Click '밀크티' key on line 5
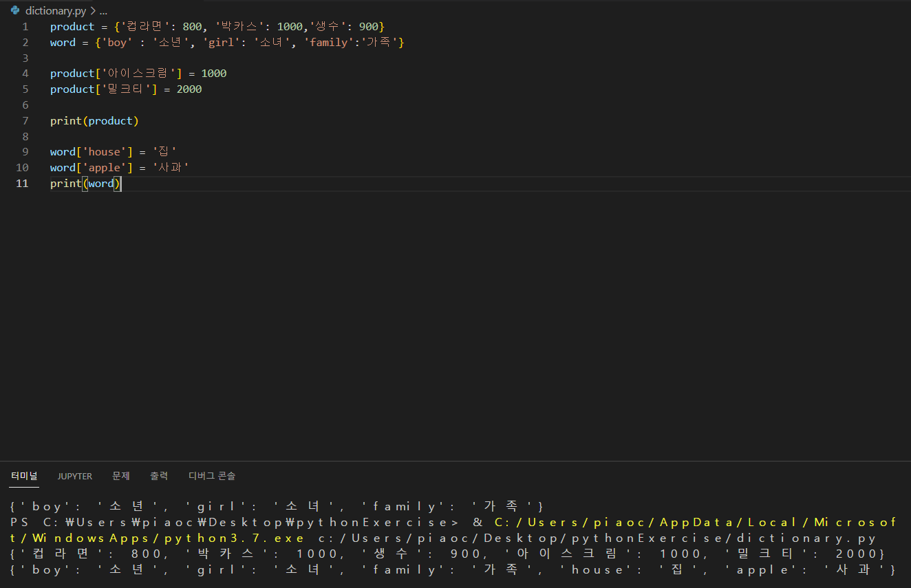The width and height of the screenshot is (911, 588). coord(126,89)
